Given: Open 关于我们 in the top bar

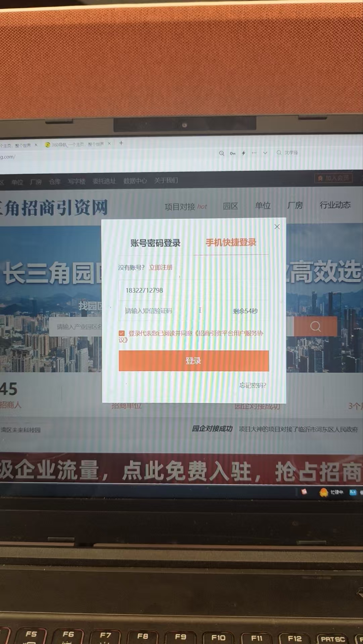Looking at the screenshot, I should tap(166, 180).
